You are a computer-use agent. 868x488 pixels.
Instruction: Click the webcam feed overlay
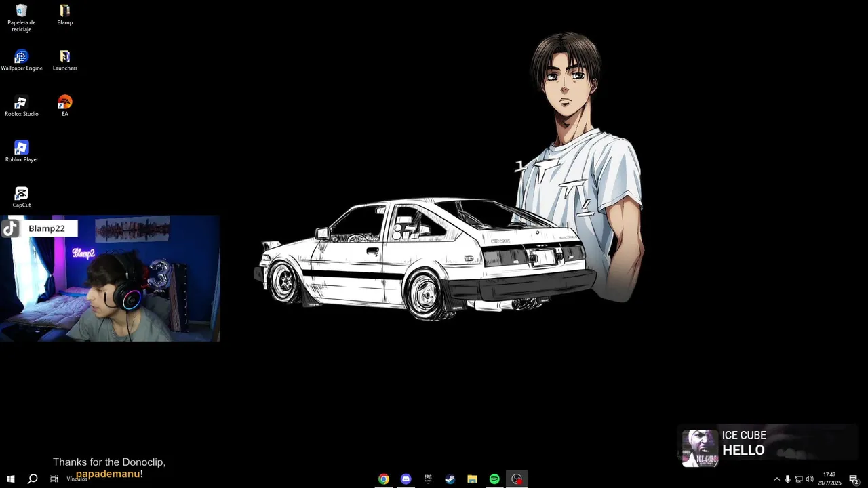point(110,279)
